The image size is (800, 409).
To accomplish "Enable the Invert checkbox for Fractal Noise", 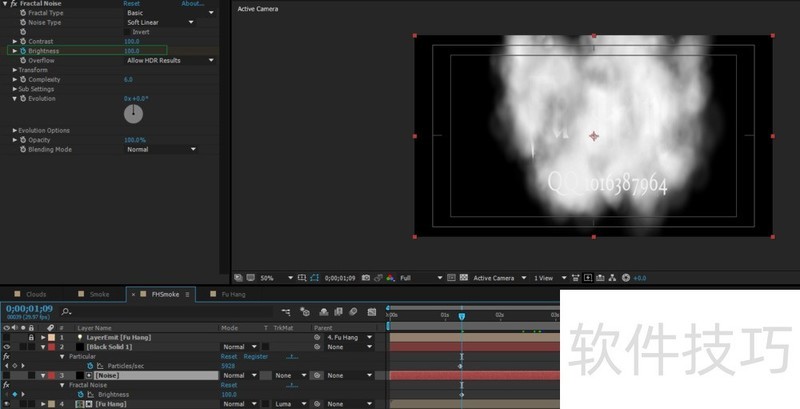I will pos(128,32).
